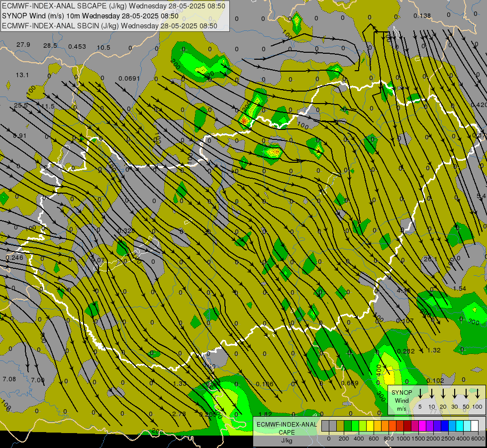Click the 11.5 value on the map

(48, 107)
